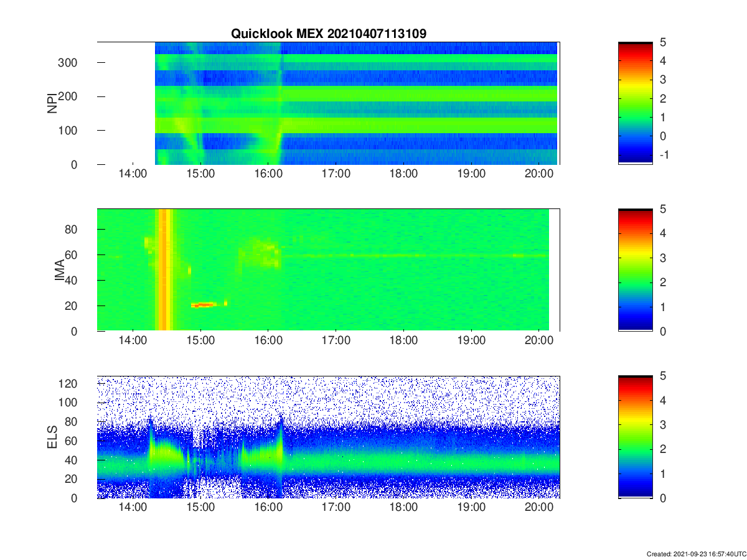Screen dimensions: 747x560
Task: Click the NPI panel's color scale bar
Action: click(636, 103)
